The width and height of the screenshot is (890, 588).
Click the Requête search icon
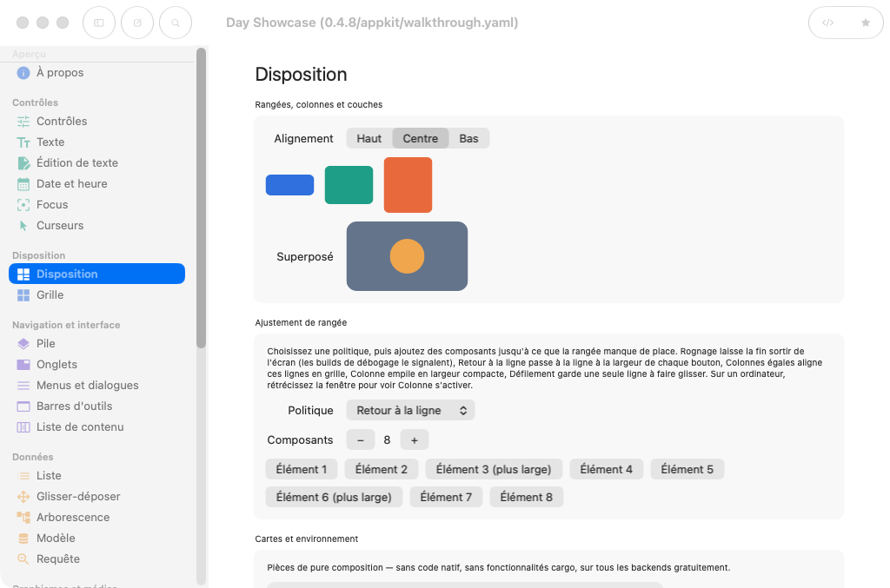point(23,559)
